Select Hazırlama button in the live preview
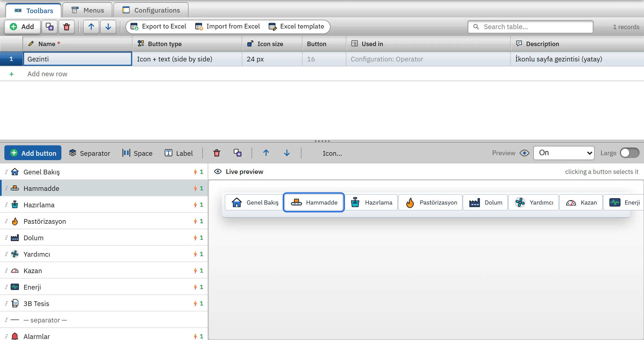 [371, 203]
